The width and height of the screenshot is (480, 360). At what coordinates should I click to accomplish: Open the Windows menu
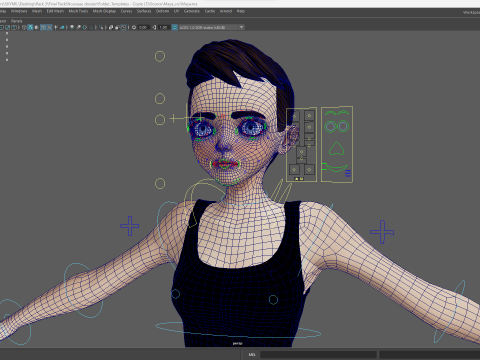point(19,11)
